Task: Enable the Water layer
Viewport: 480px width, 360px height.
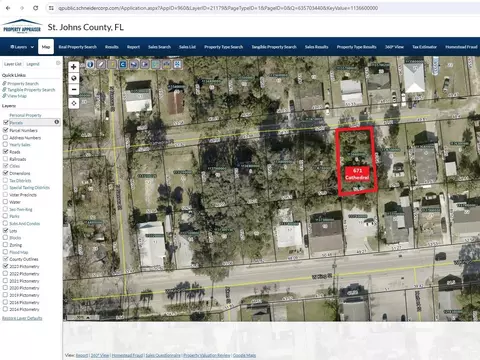Action: point(5,202)
